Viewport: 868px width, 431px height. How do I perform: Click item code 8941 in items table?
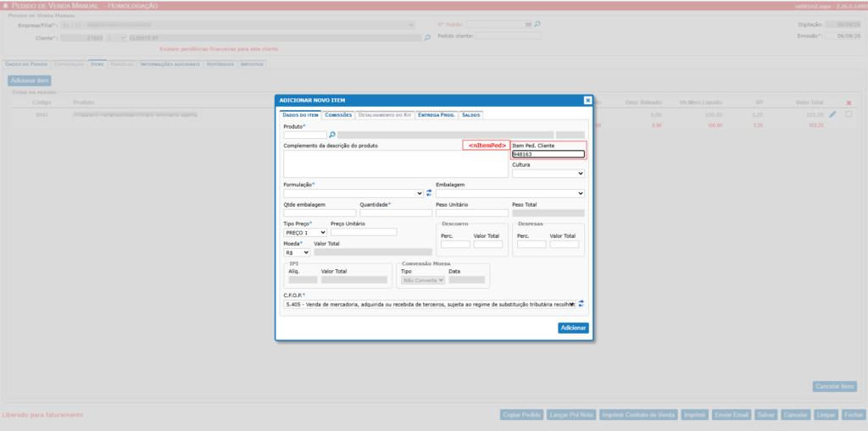coord(42,115)
